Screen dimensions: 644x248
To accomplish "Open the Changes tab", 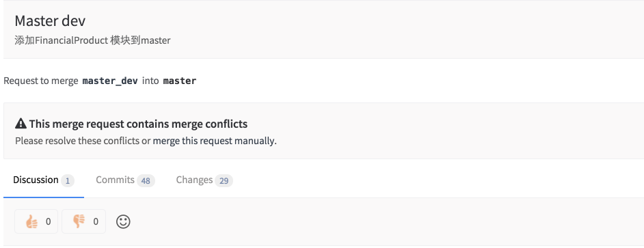I will pyautogui.click(x=204, y=180).
